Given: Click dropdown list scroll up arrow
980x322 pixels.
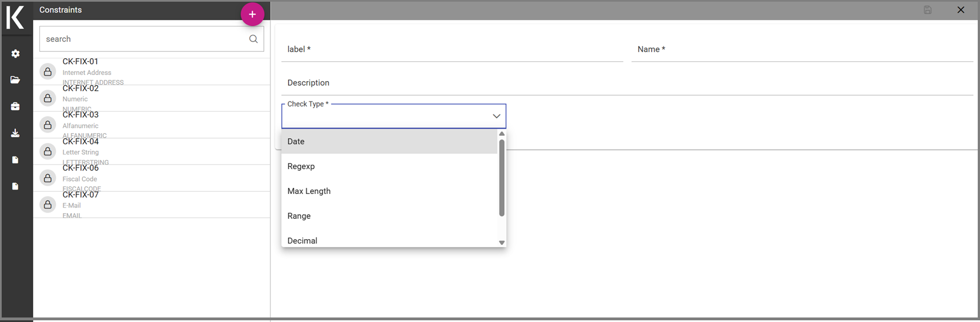Looking at the screenshot, I should pyautogui.click(x=502, y=134).
